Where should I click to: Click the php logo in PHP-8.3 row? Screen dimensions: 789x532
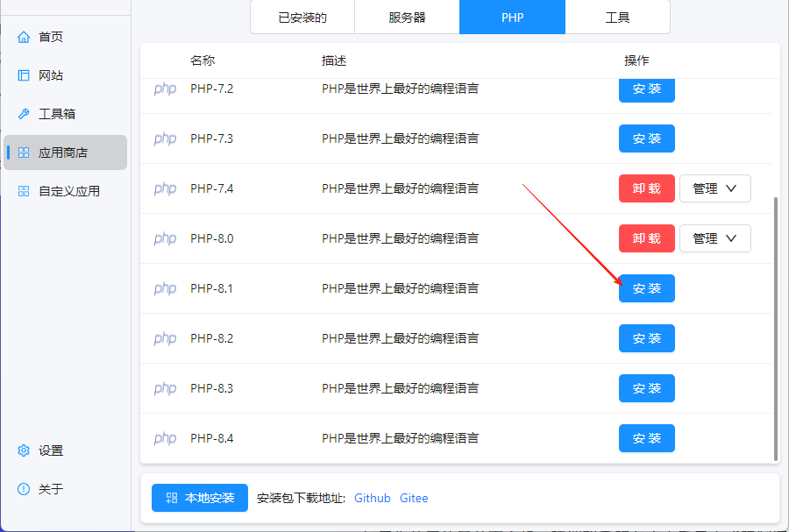[x=165, y=388]
